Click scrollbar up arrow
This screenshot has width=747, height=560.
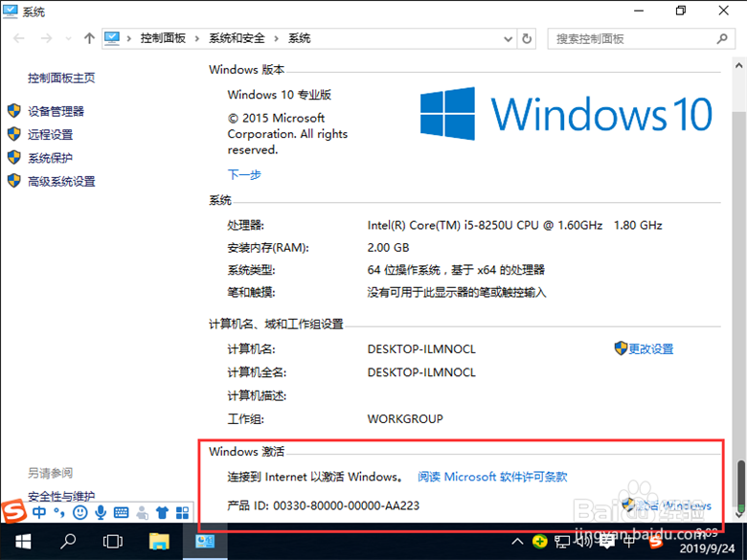(739, 66)
